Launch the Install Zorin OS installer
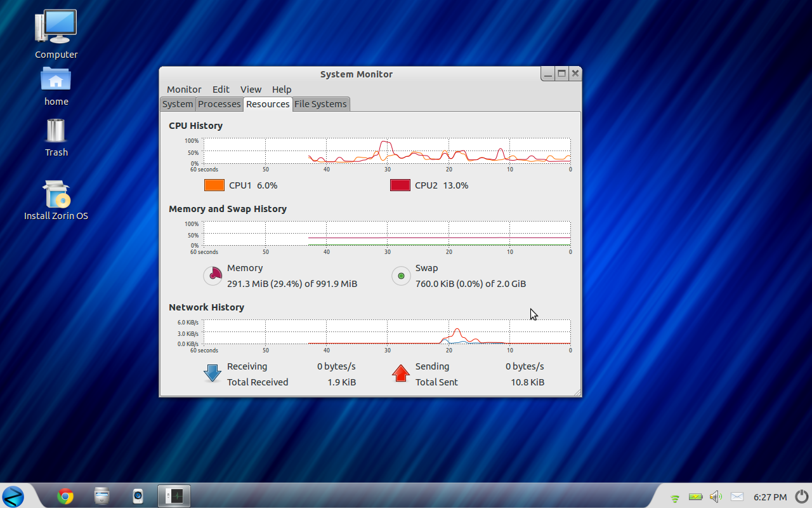Screen dimensions: 812x508 pyautogui.click(x=56, y=194)
